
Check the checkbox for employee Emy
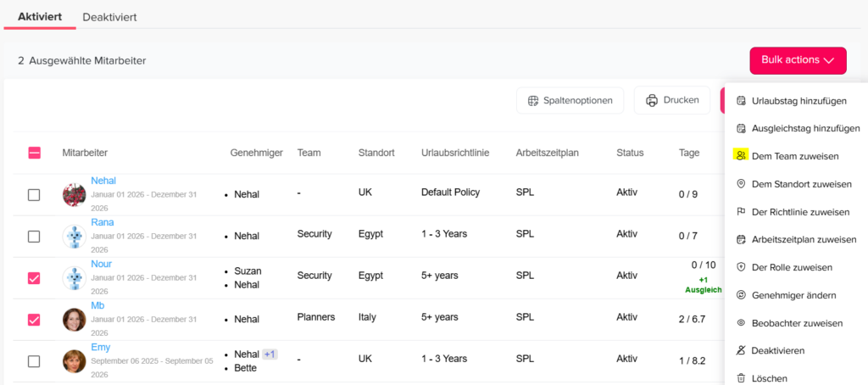(34, 361)
